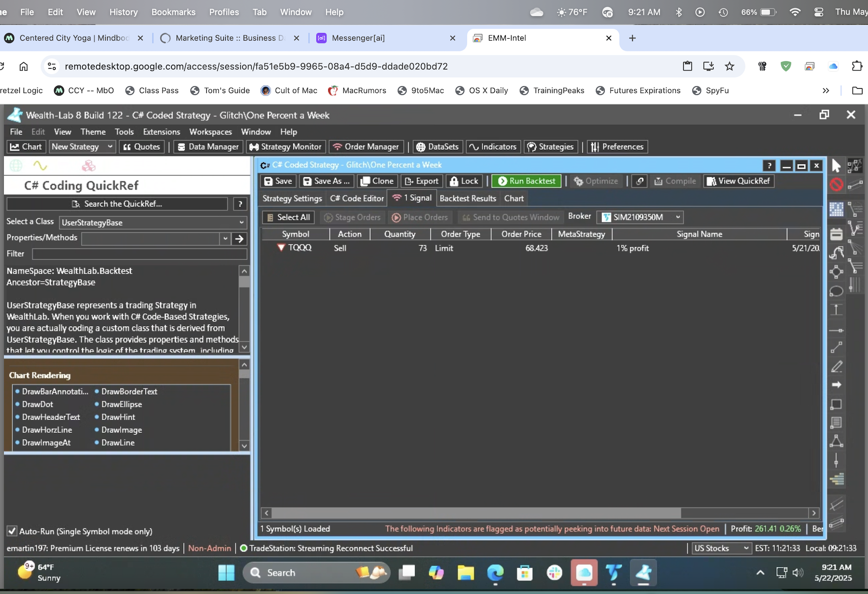Select the pointer cursor drawing tool
868x594 pixels.
836,165
